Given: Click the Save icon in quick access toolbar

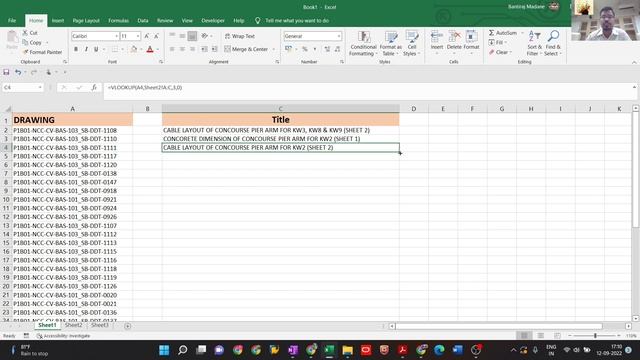Looking at the screenshot, I should click(6, 72).
